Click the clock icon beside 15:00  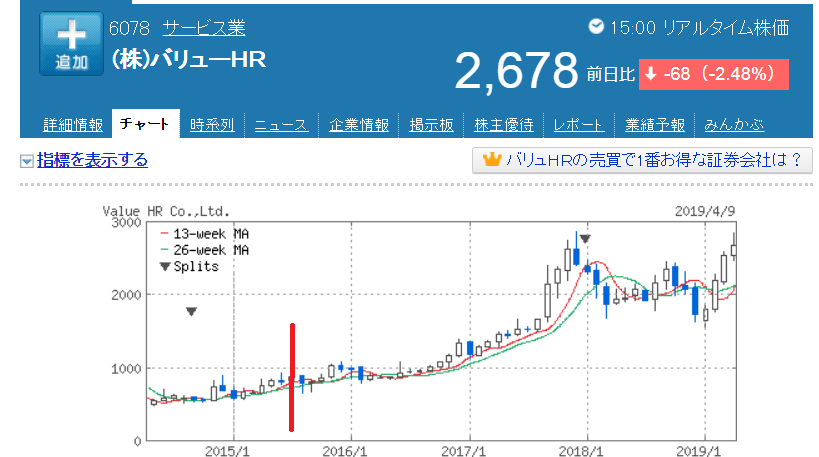point(596,26)
